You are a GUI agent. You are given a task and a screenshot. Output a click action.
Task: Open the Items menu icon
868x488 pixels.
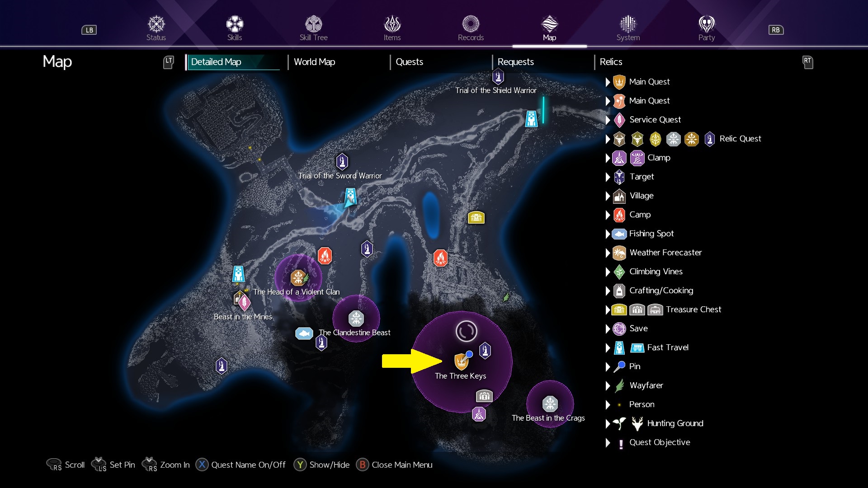coord(392,24)
